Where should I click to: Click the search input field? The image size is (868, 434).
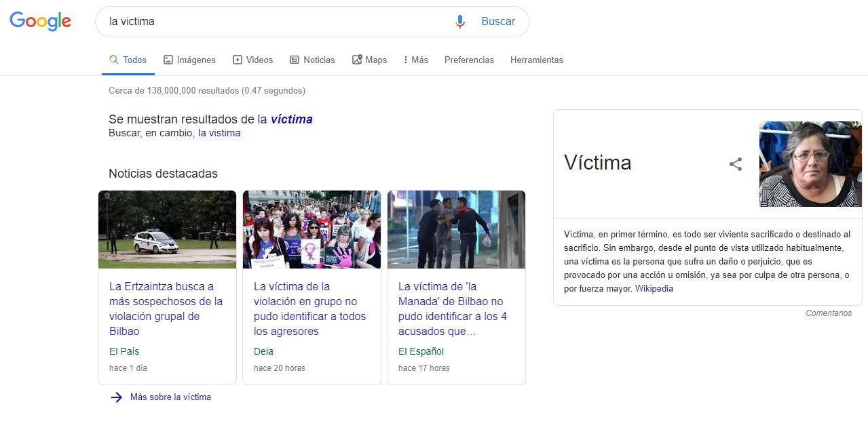click(x=271, y=22)
